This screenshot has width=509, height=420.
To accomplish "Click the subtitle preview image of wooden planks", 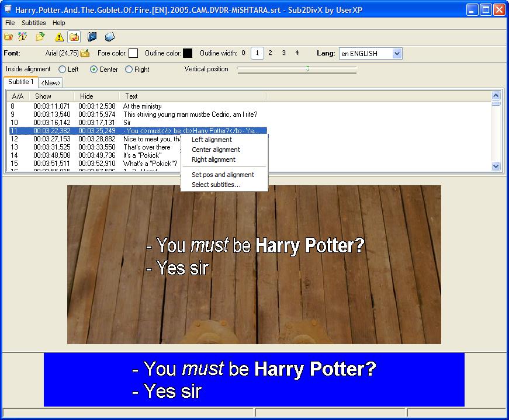I will coord(254,265).
